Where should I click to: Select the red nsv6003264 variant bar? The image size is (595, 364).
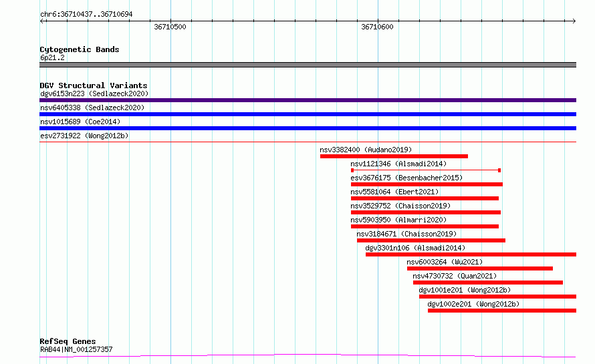479,268
